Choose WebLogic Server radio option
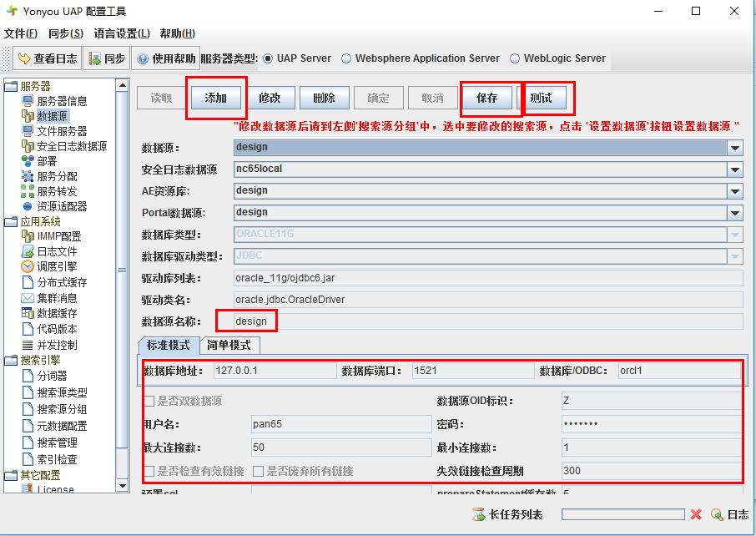The height and width of the screenshot is (536, 756). click(515, 58)
